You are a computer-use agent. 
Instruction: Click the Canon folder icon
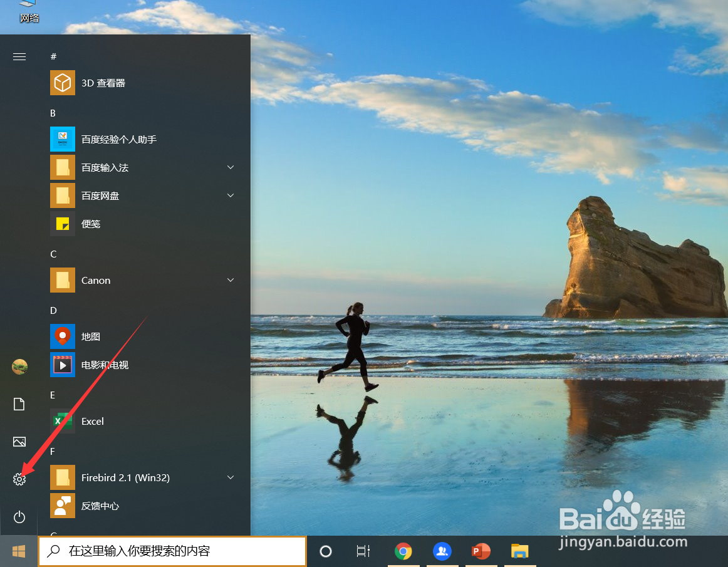pos(63,280)
